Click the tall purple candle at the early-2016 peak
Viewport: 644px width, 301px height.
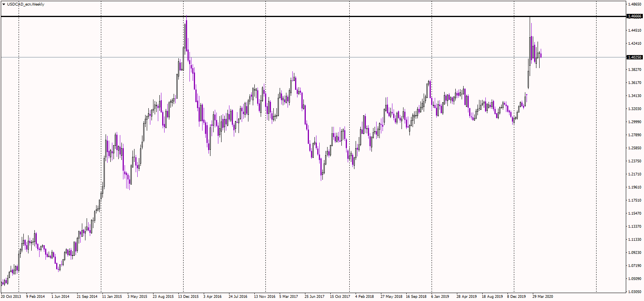click(186, 36)
